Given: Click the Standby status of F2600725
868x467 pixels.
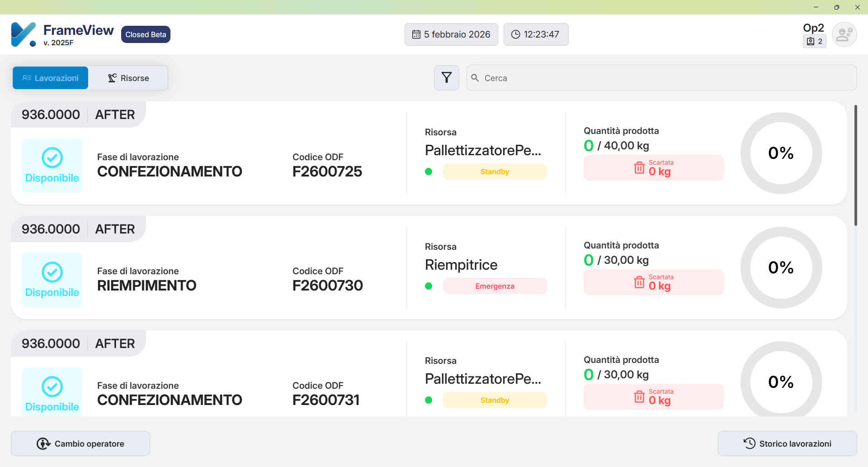Looking at the screenshot, I should click(495, 172).
